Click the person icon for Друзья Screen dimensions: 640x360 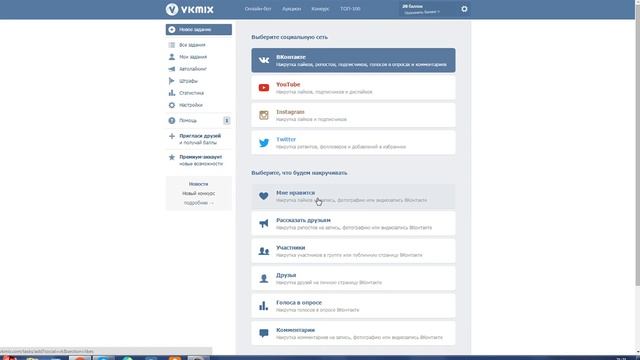pos(264,278)
